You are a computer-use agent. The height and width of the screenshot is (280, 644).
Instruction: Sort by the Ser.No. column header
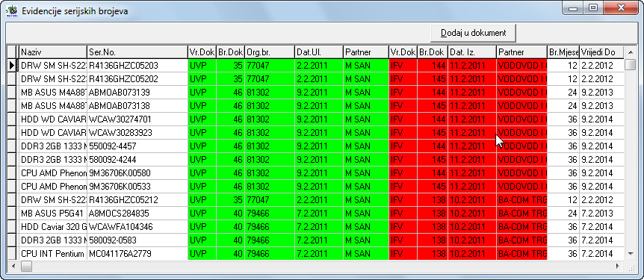137,52
